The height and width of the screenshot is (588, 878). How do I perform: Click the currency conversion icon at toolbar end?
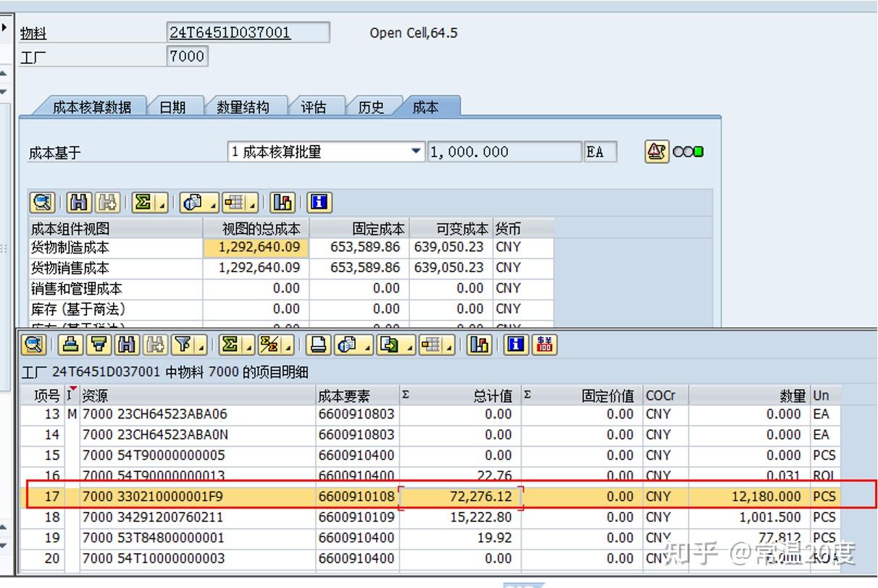click(544, 345)
